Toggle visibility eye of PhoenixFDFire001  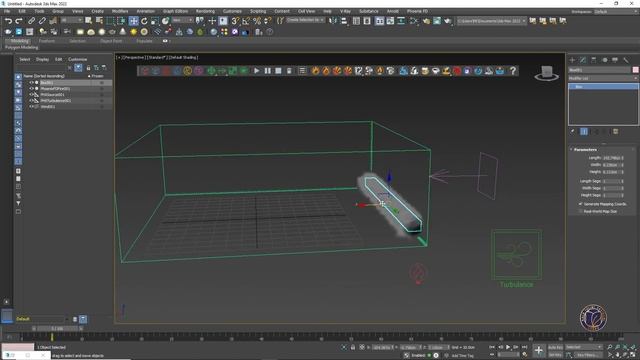[x=31, y=89]
